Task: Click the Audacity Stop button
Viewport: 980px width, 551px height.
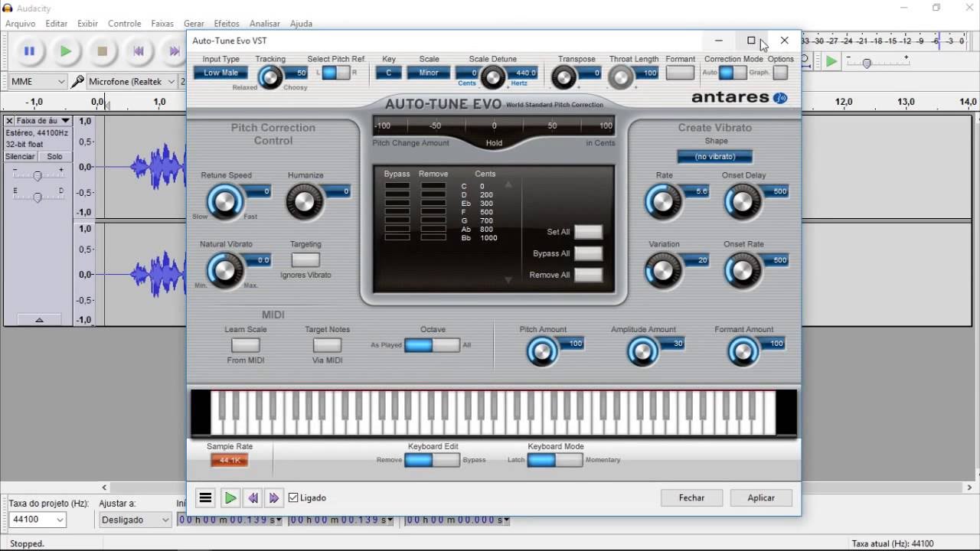Action: [x=102, y=51]
